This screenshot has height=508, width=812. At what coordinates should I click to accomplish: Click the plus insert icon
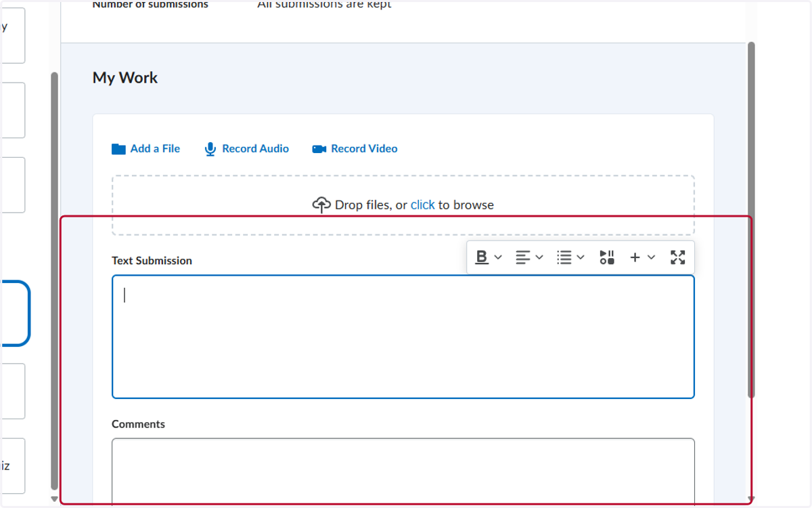tap(635, 257)
